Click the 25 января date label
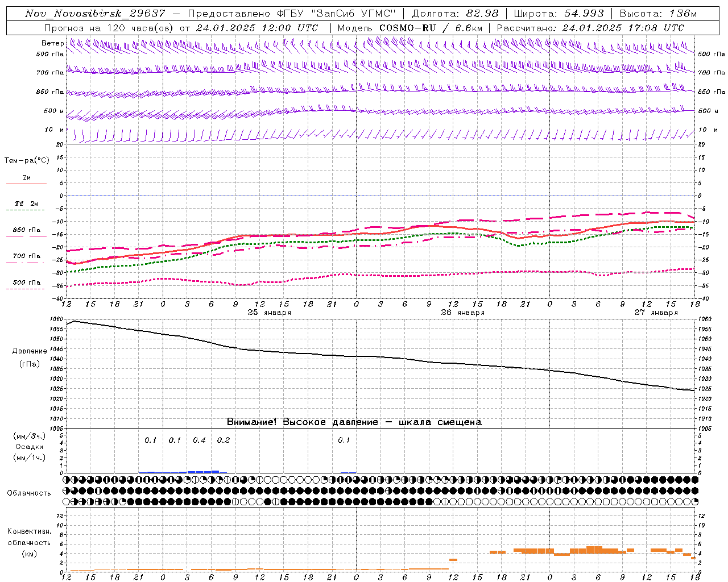The image size is (728, 582). click(x=270, y=312)
